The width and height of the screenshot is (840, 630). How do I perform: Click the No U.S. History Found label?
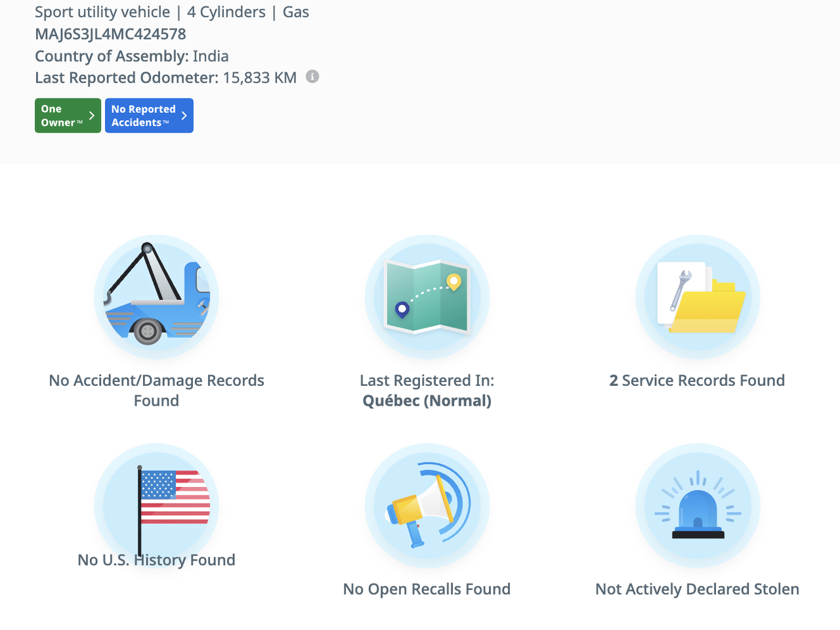(156, 560)
